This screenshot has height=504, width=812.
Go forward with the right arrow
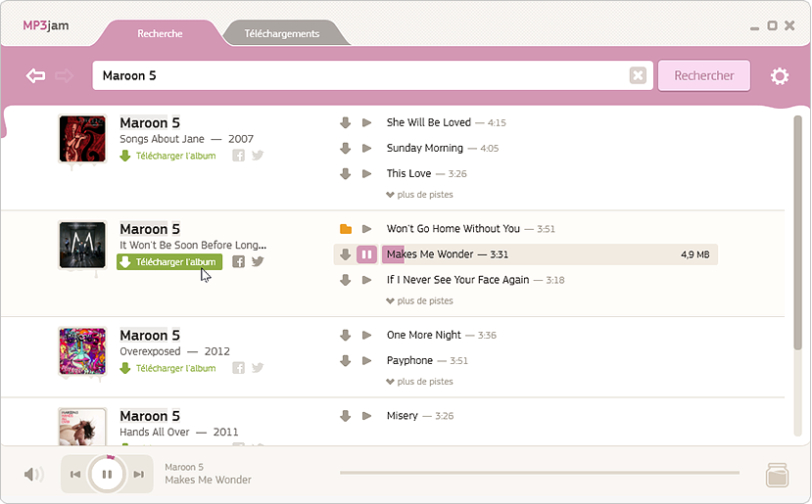pyautogui.click(x=65, y=75)
